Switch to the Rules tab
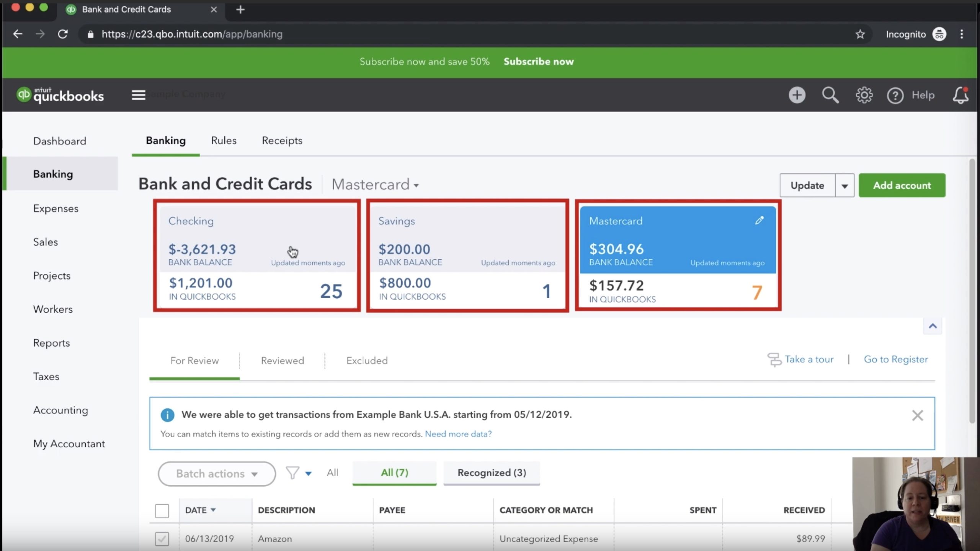Image resolution: width=980 pixels, height=551 pixels. point(224,141)
